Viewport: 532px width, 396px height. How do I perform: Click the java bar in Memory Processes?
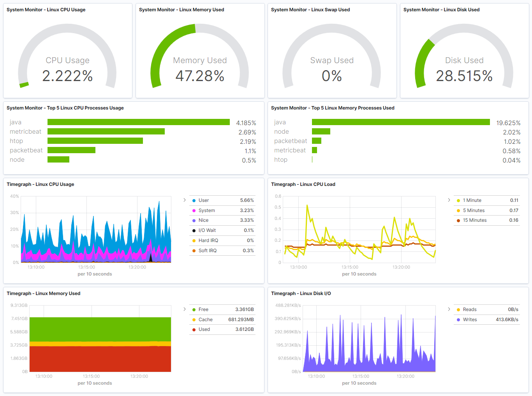(401, 122)
